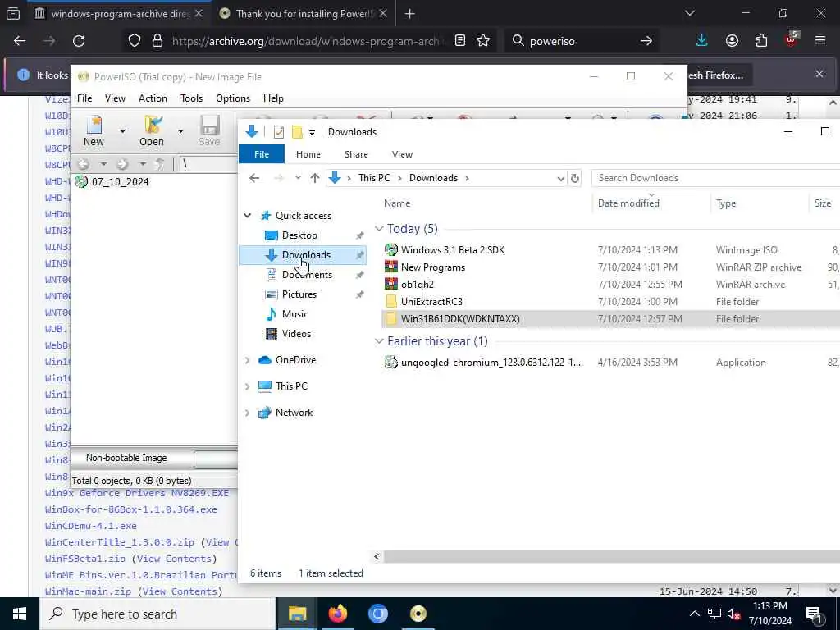
Task: Click Explorer back arrow button
Action: tap(254, 178)
